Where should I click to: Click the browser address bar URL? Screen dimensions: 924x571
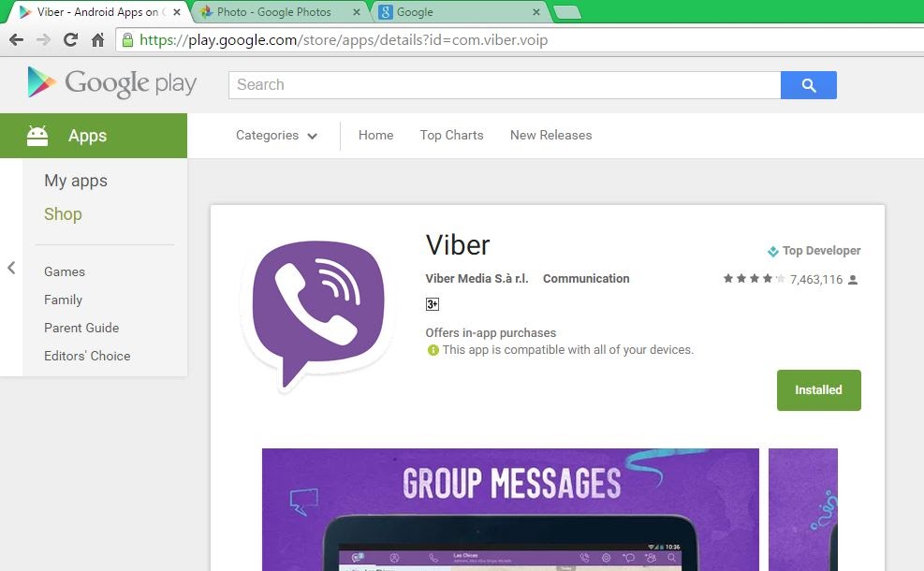click(x=344, y=40)
